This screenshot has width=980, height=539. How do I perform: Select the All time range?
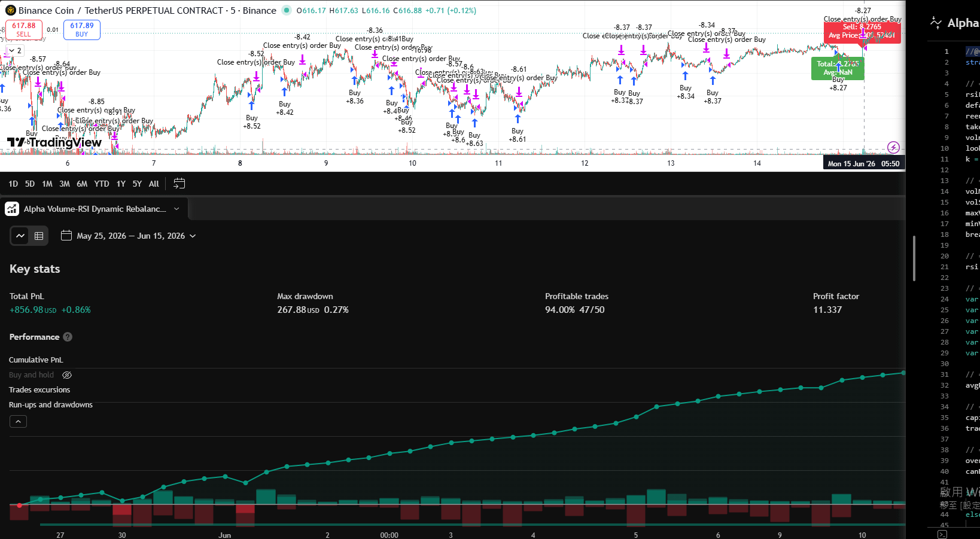(154, 184)
